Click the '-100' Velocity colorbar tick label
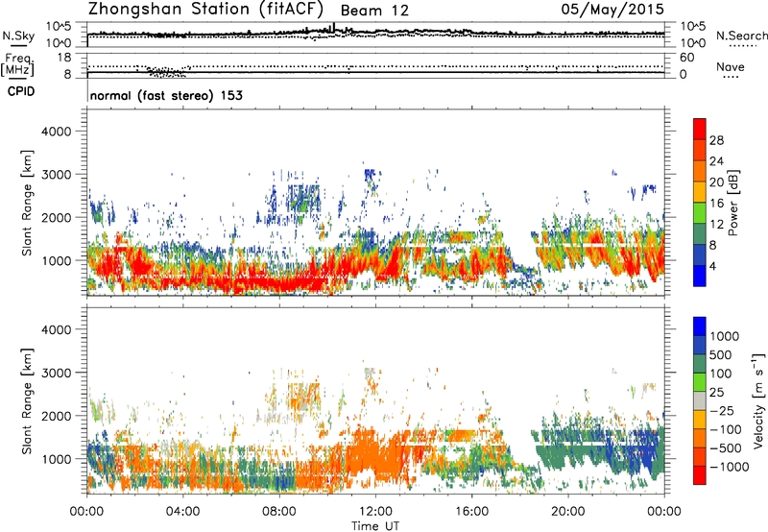The height and width of the screenshot is (532, 768). click(x=725, y=429)
